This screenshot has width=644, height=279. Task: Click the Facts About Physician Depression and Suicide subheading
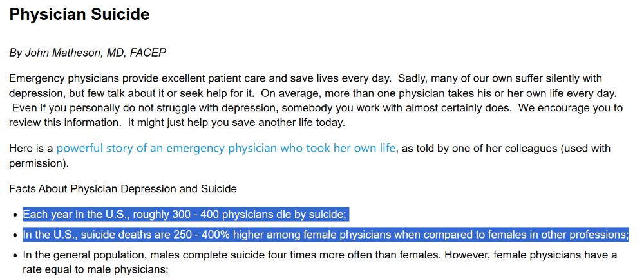pos(122,189)
